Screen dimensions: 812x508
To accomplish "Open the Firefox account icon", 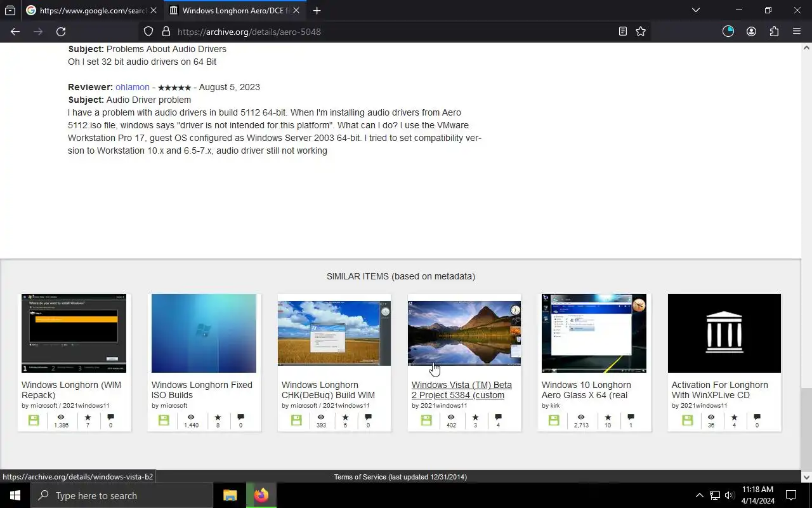I will [x=751, y=31].
